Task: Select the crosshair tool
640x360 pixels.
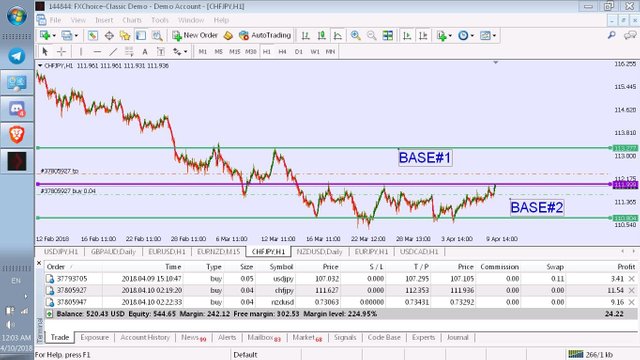Action: pos(61,51)
